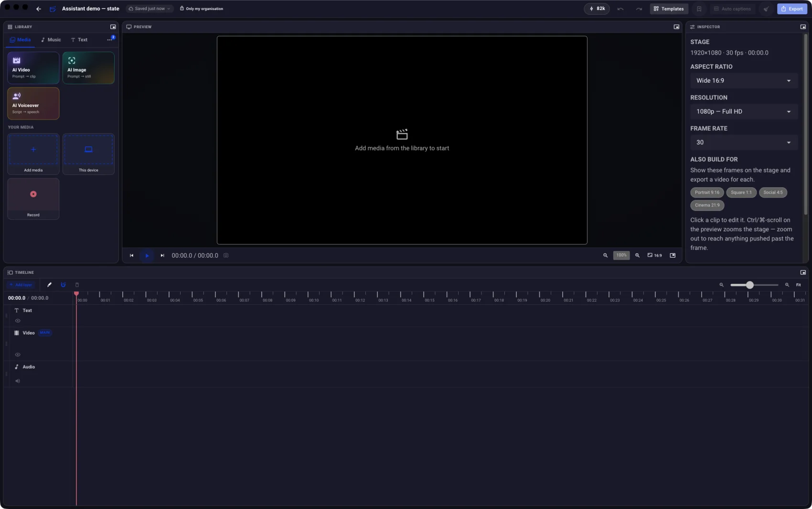This screenshot has width=812, height=509.
Task: Adjust the timeline zoom slider handle
Action: 750,285
